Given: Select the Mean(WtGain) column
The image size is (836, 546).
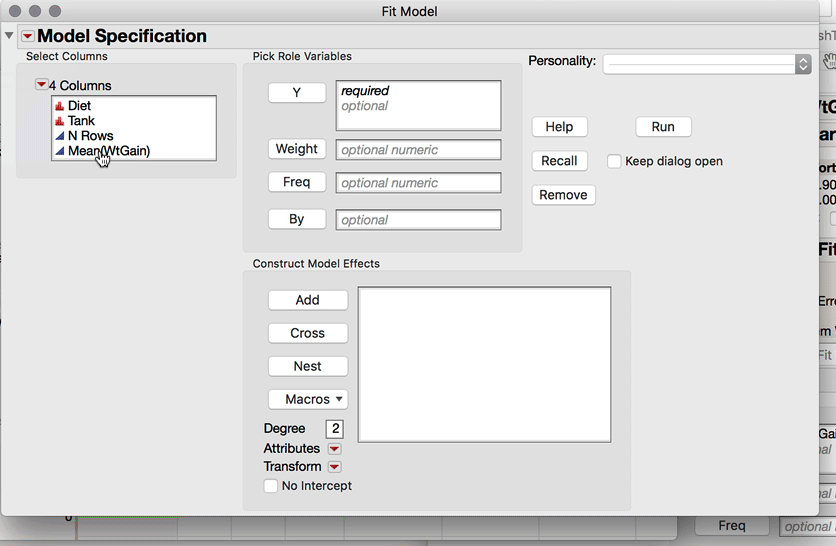Looking at the screenshot, I should 109,150.
